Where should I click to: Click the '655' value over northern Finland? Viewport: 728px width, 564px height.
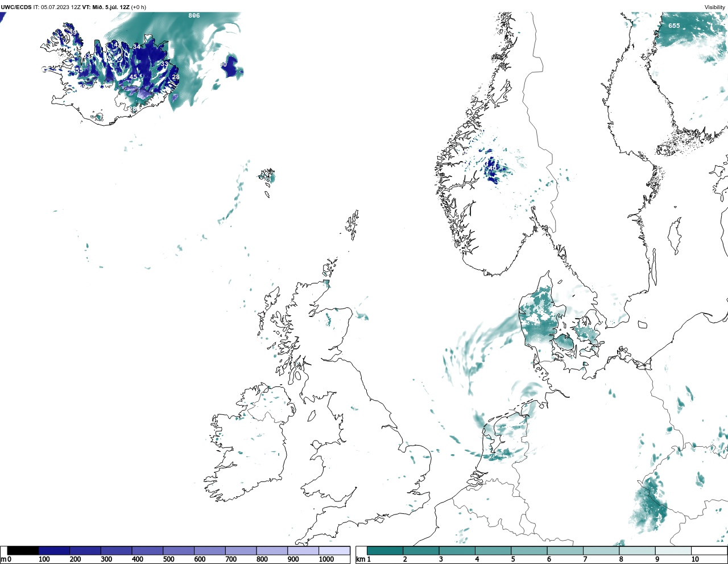(674, 26)
